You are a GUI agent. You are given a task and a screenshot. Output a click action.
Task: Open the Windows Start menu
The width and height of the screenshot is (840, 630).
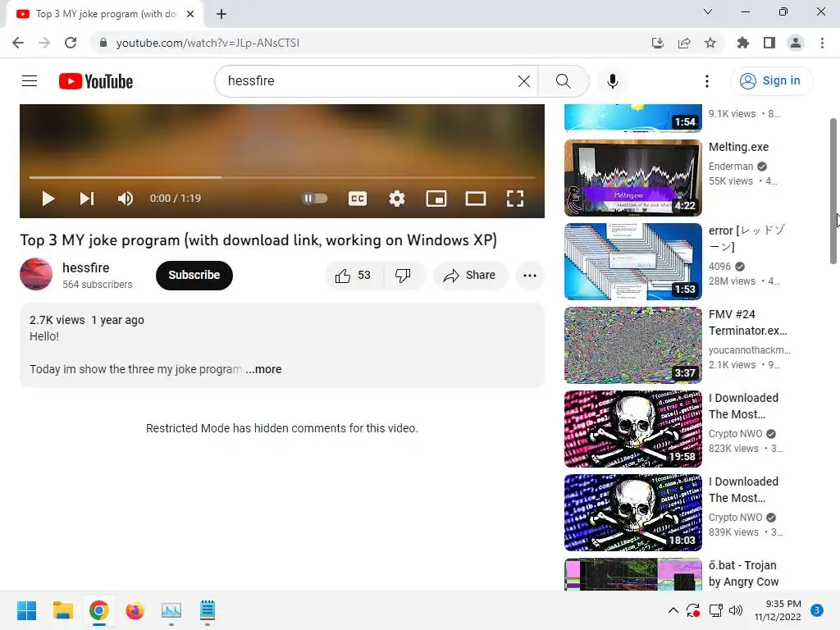[x=26, y=610]
